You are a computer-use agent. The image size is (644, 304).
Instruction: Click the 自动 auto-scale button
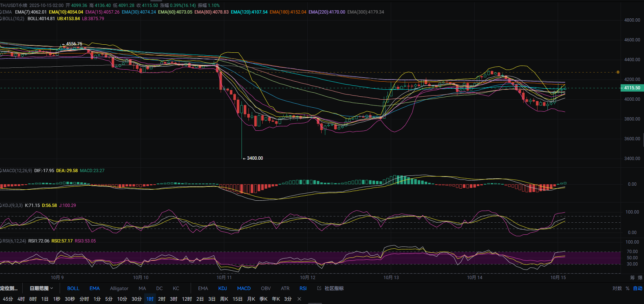pos(638,288)
